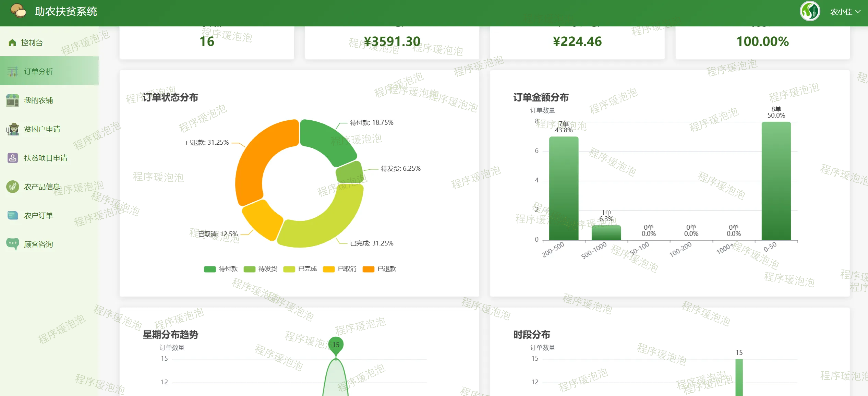Click the 0-50 bar in amount chart
The width and height of the screenshot is (868, 396).
click(776, 182)
